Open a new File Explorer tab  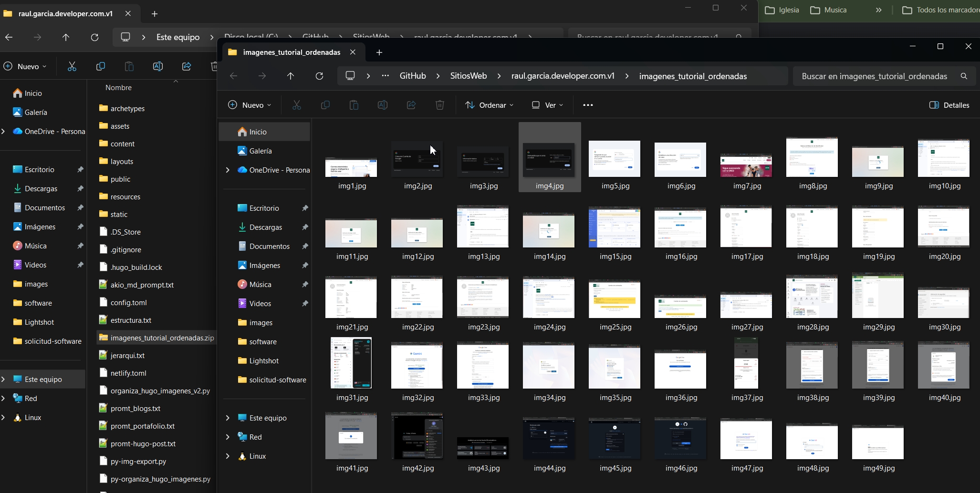tap(378, 52)
